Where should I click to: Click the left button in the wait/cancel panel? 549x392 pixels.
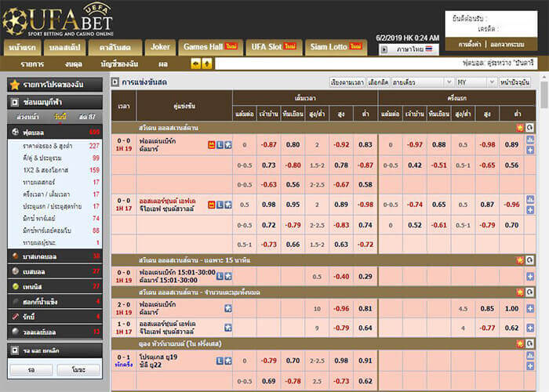[x=31, y=369]
